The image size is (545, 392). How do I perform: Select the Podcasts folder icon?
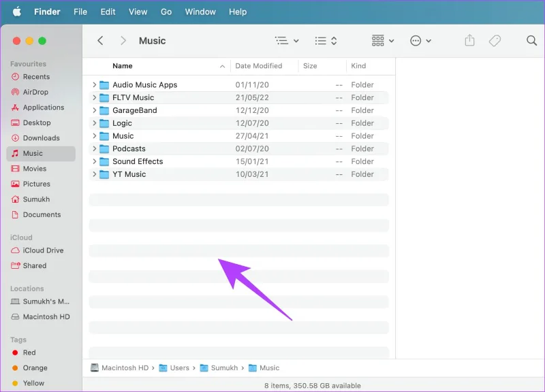[104, 148]
